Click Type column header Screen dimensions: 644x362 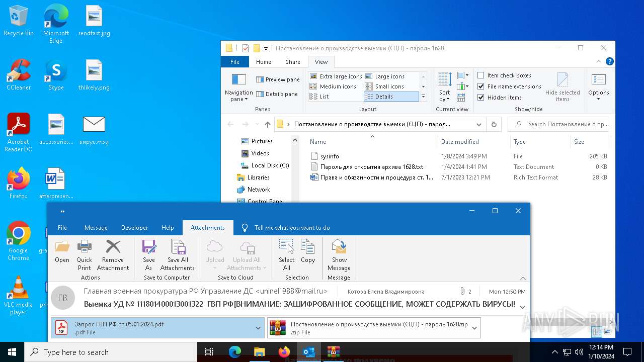[x=540, y=142]
